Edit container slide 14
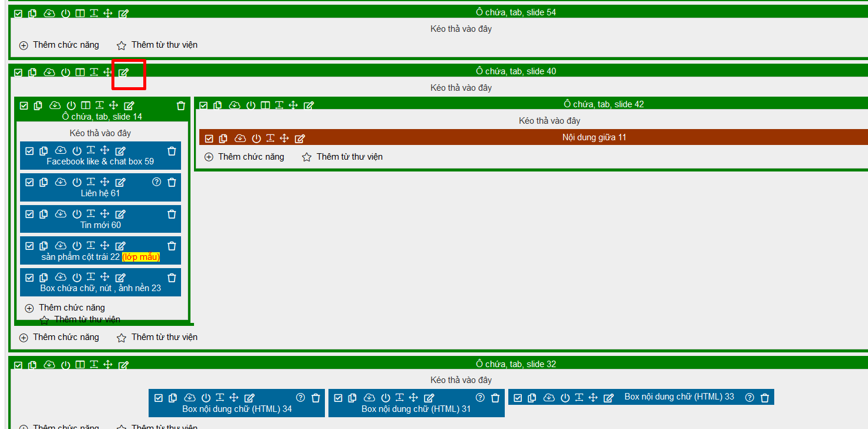Viewport: 868px width, 429px height. 129,105
